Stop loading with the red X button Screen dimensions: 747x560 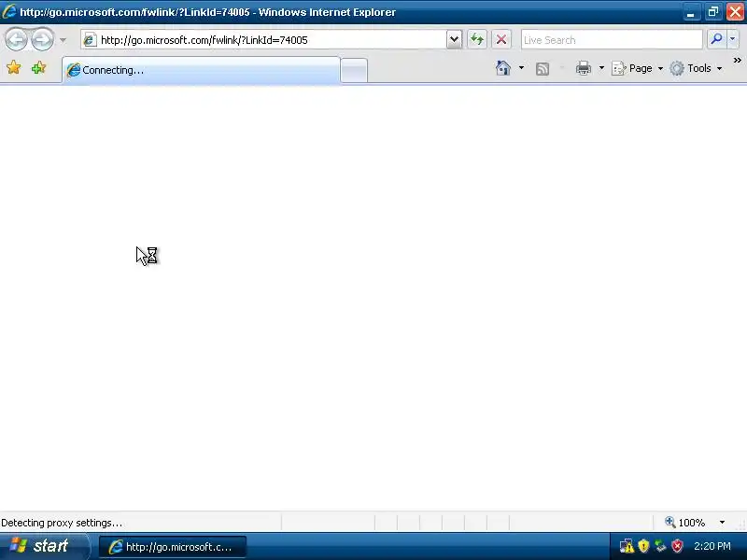[x=501, y=39]
